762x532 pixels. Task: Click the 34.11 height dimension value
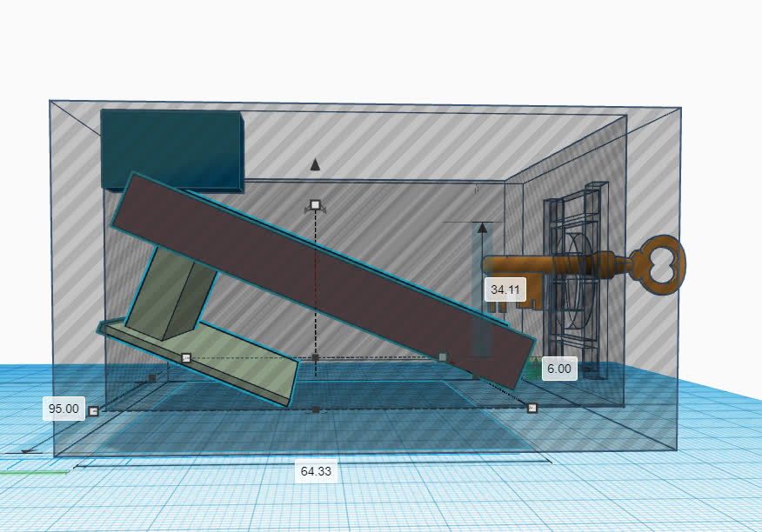coord(505,289)
